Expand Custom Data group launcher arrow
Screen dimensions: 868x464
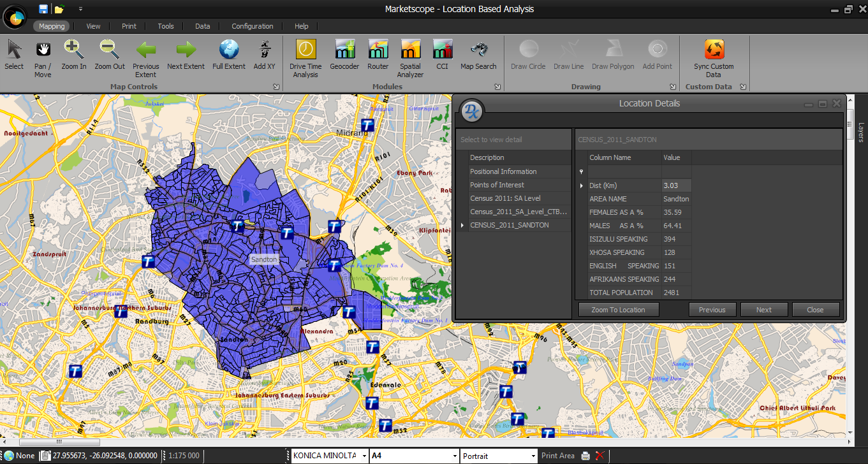743,87
